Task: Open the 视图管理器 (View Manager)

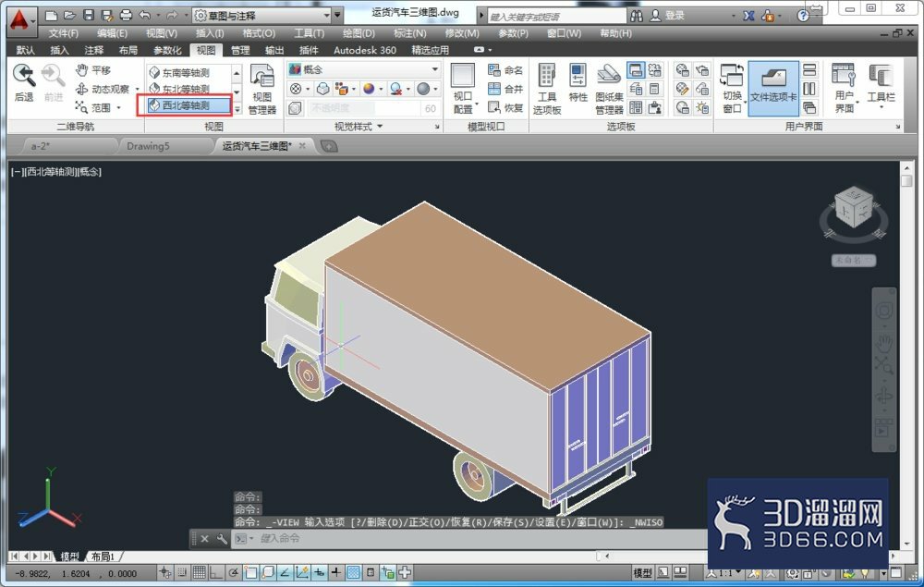Action: point(261,89)
